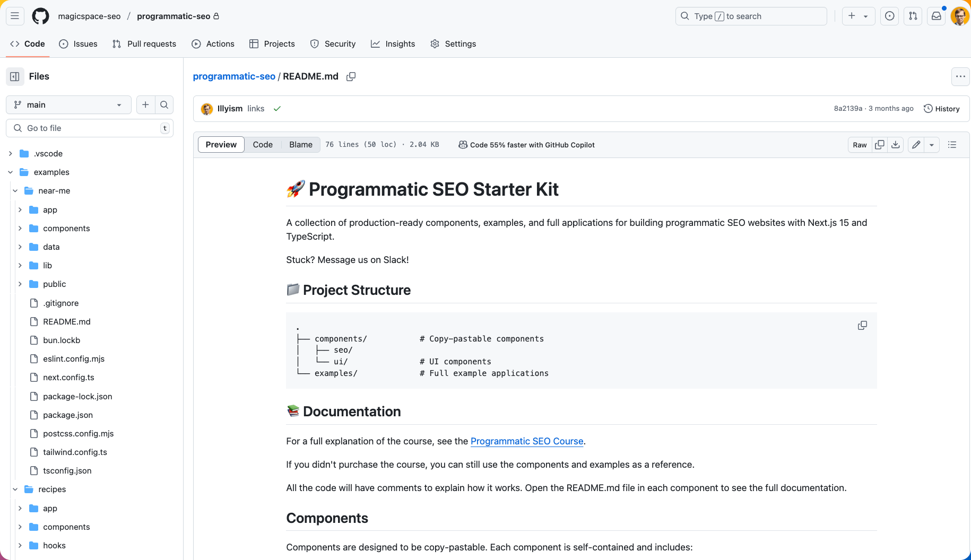The image size is (971, 560).
Task: Open the Programmatic SEO Course link
Action: click(x=527, y=441)
